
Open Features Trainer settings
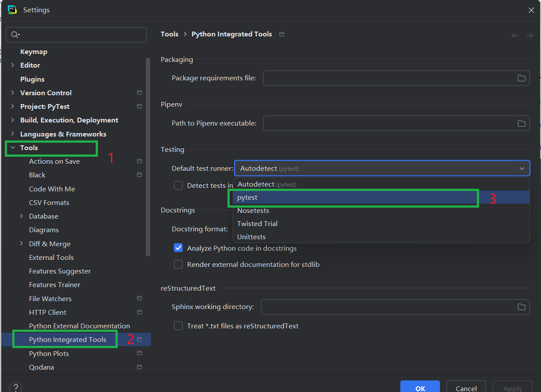coord(55,285)
